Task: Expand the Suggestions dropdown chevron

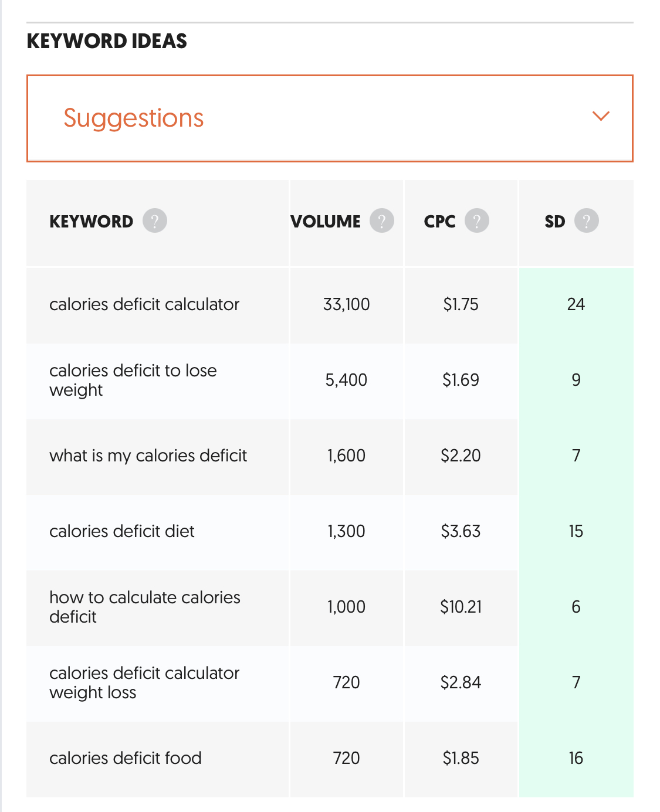Action: [x=601, y=116]
